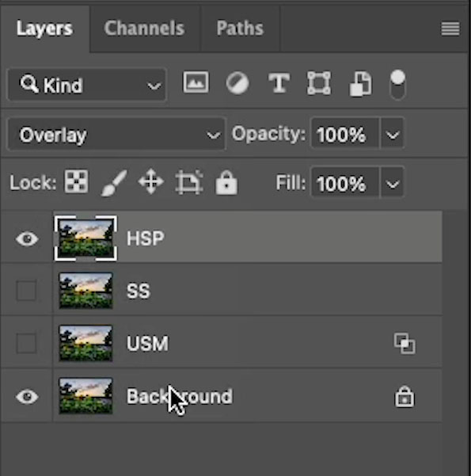
Task: Filter for shape layers icon
Action: coord(319,83)
